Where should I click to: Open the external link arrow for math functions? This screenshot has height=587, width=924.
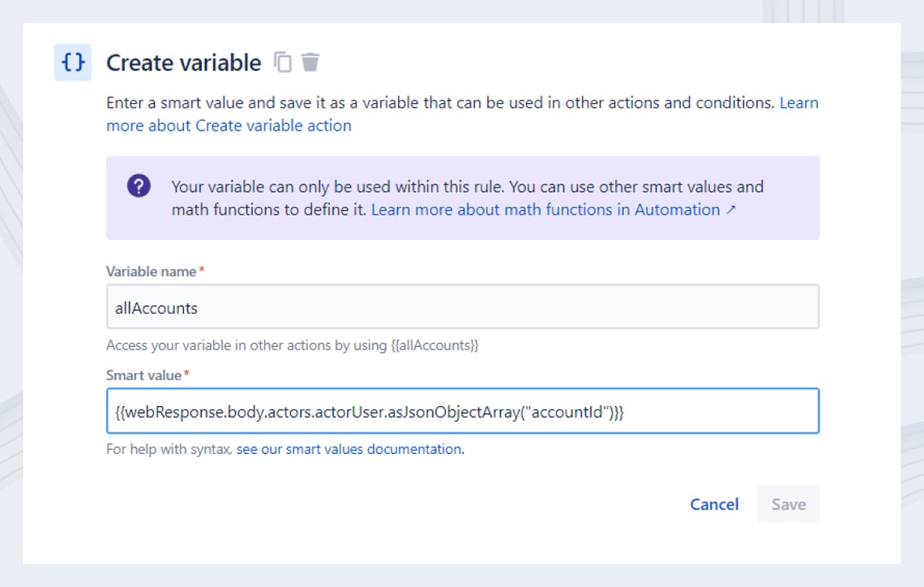(730, 209)
